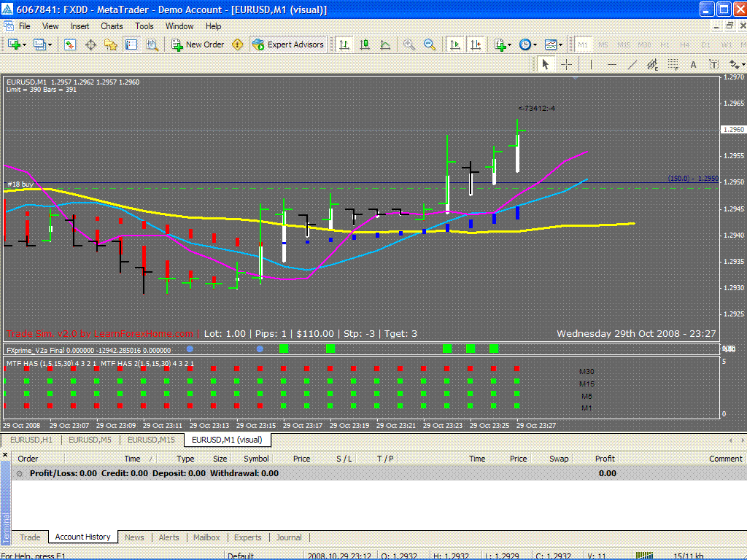Screen dimensions: 747x560
Task: Open the View menu
Action: coord(50,26)
